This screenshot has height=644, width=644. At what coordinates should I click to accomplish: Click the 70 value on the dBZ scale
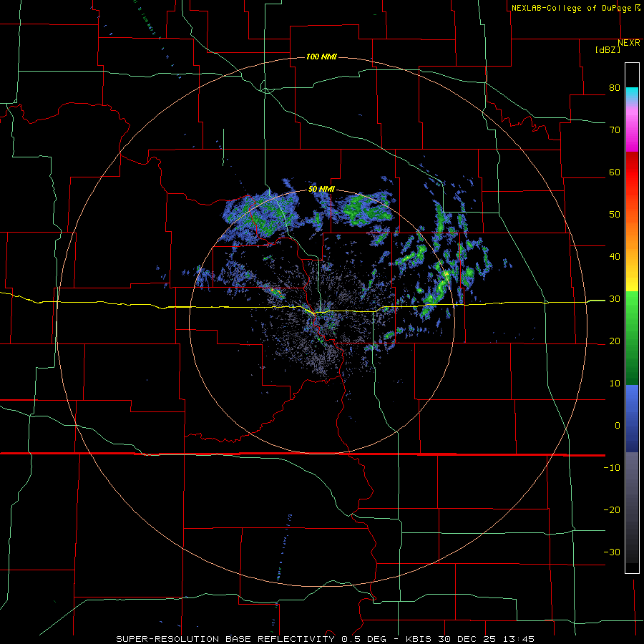[615, 130]
